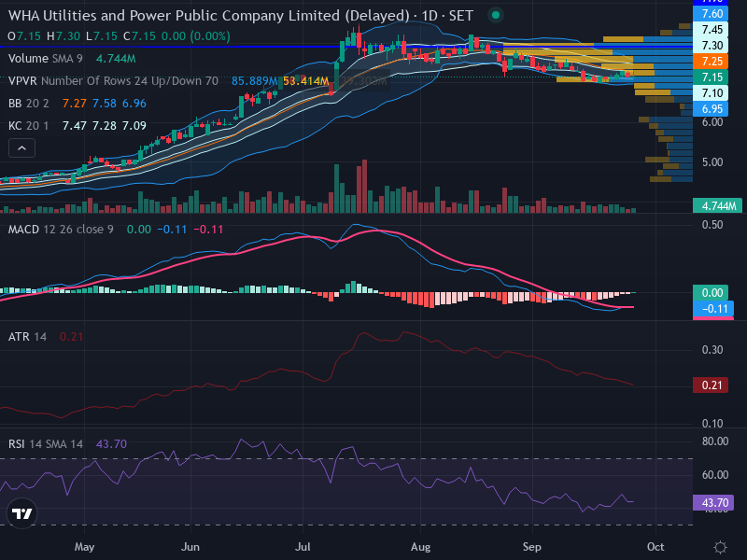Image resolution: width=747 pixels, height=560 pixels.
Task: Click the KC 20 1 indicator legend
Action: pos(29,126)
